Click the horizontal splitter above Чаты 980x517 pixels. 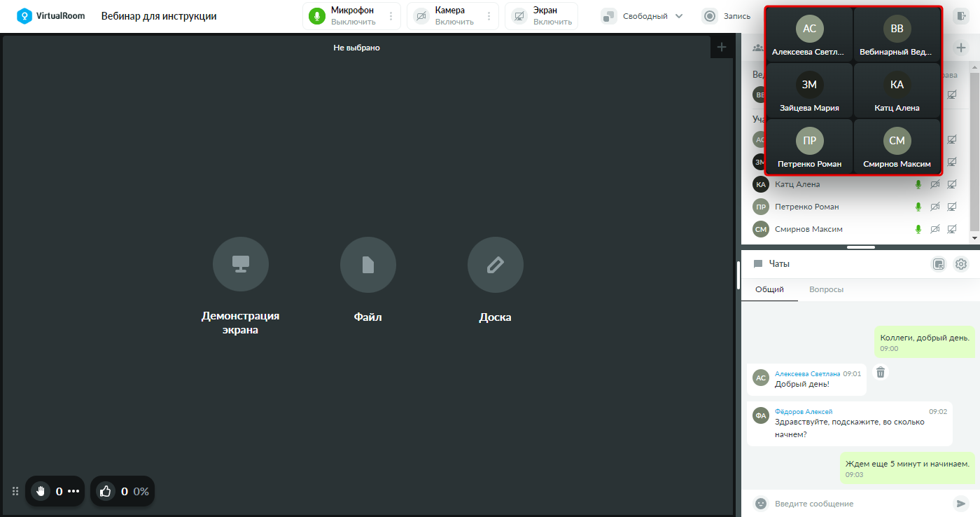click(x=860, y=247)
